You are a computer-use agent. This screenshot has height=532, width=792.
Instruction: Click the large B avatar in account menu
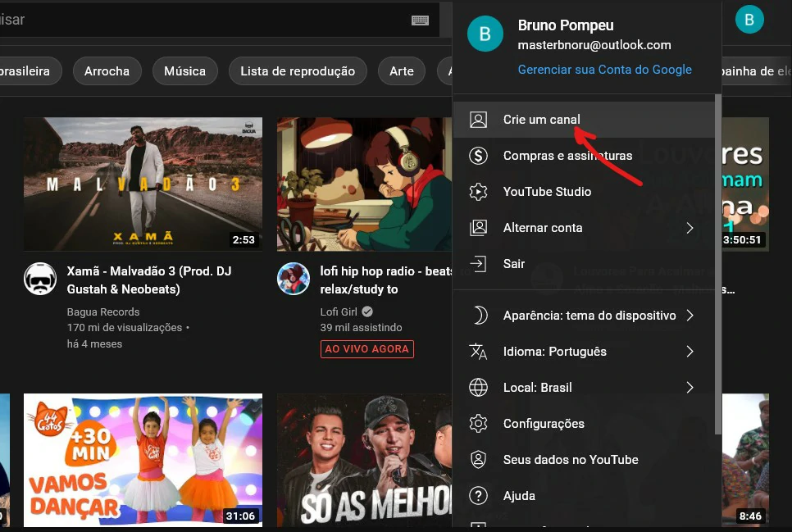pos(485,34)
